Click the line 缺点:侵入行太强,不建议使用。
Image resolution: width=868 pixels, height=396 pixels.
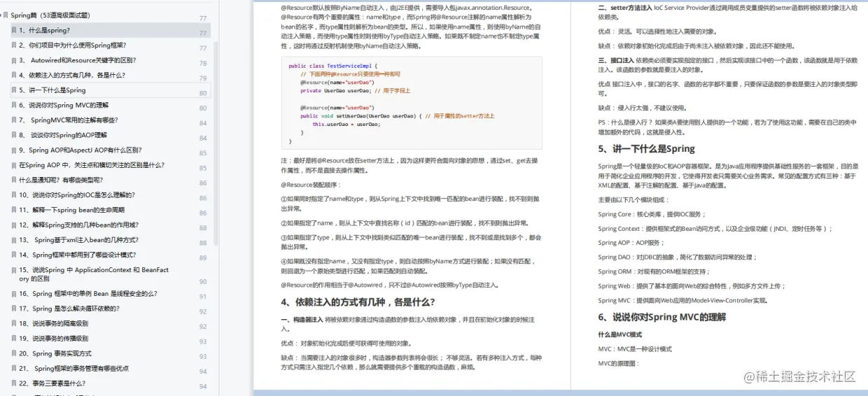[642, 108]
